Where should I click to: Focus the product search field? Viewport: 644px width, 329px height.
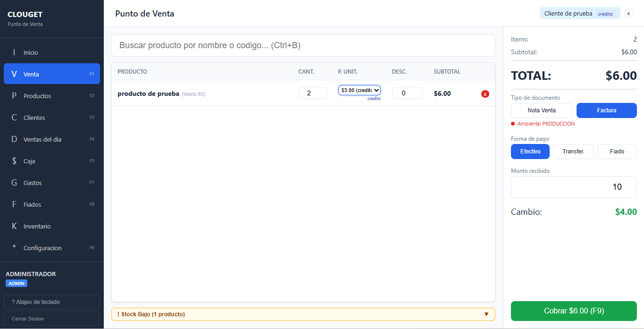pyautogui.click(x=303, y=46)
